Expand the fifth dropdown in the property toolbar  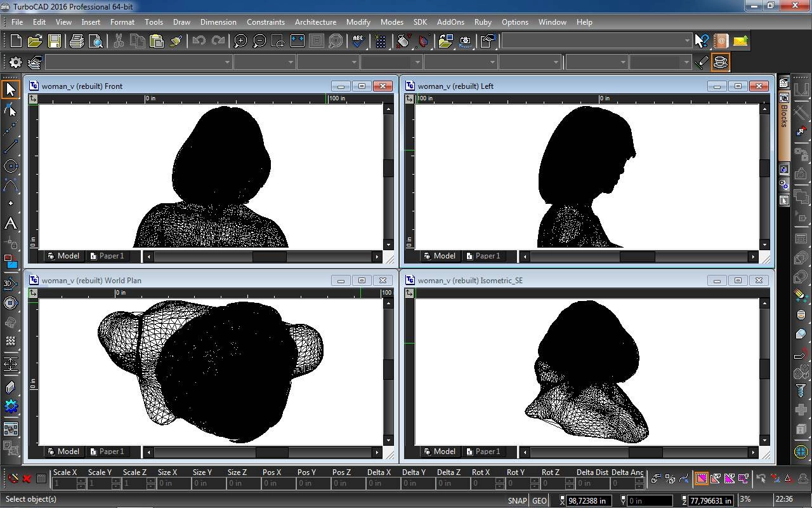tap(492, 62)
